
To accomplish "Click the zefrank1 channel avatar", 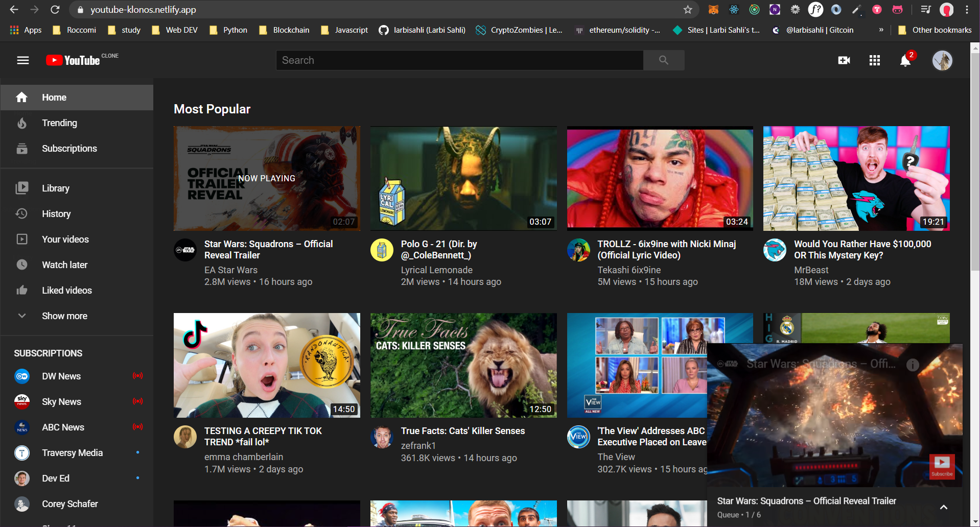I will [382, 437].
